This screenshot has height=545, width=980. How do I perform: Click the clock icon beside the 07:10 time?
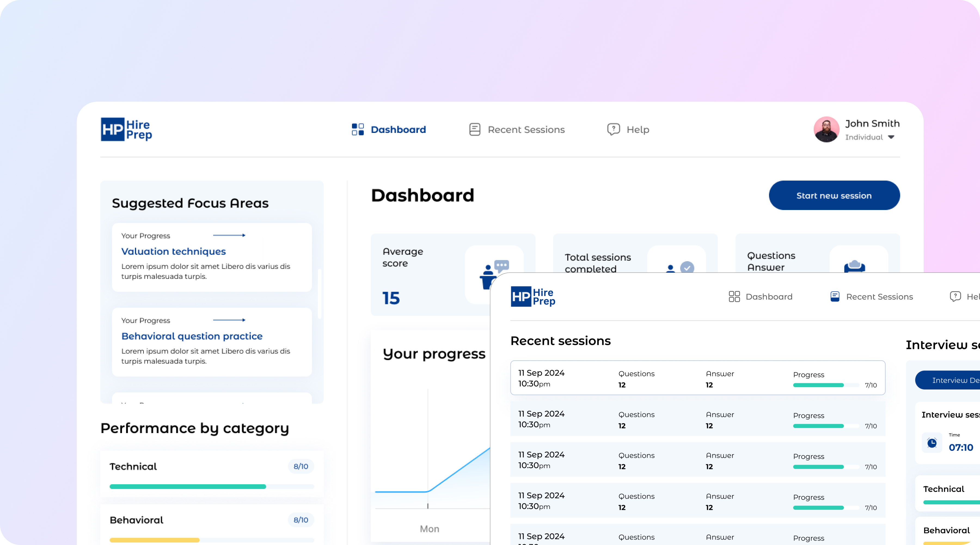tap(932, 443)
